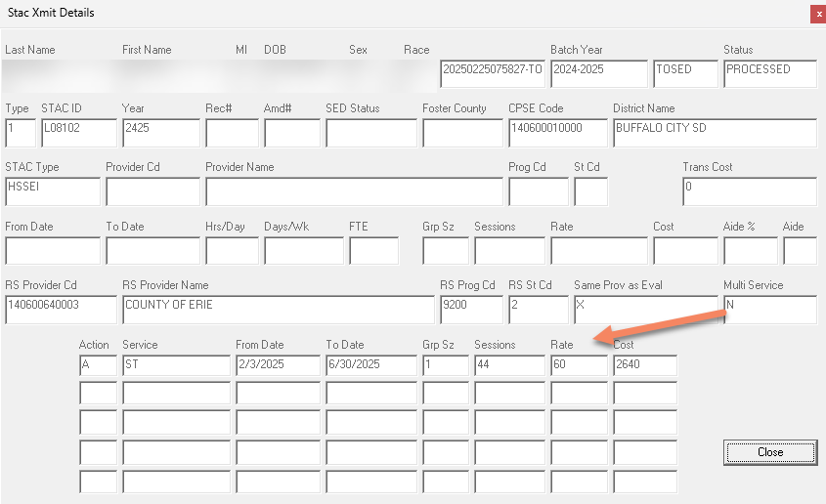Screen dimensions: 826x504
Task: Click the Cost field showing 2640
Action: [643, 366]
